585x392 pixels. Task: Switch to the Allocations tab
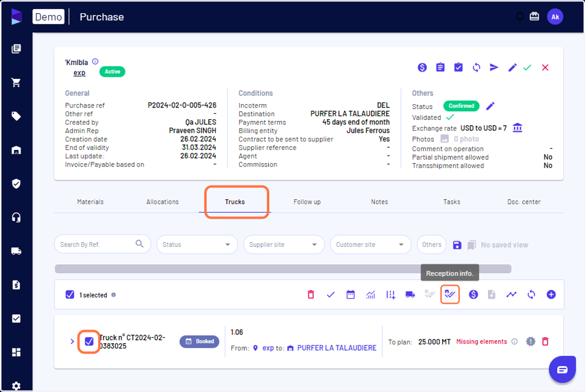pyautogui.click(x=162, y=202)
